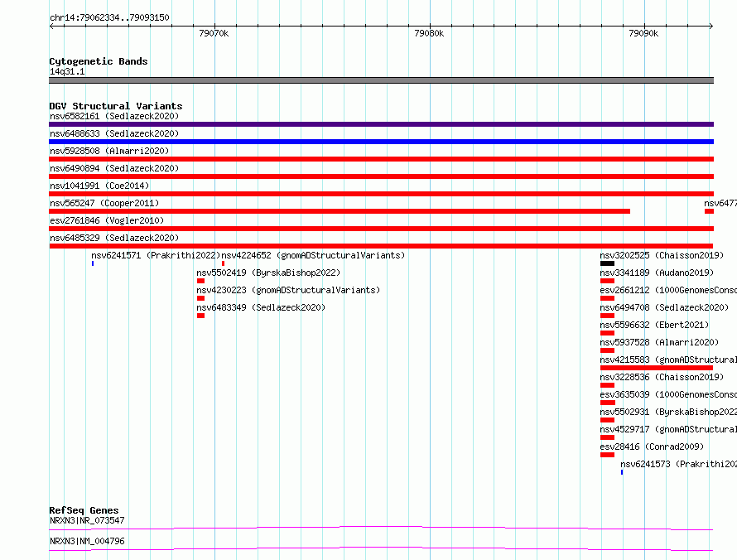
Task: Select the 14q31.1 band label
Action: point(67,71)
